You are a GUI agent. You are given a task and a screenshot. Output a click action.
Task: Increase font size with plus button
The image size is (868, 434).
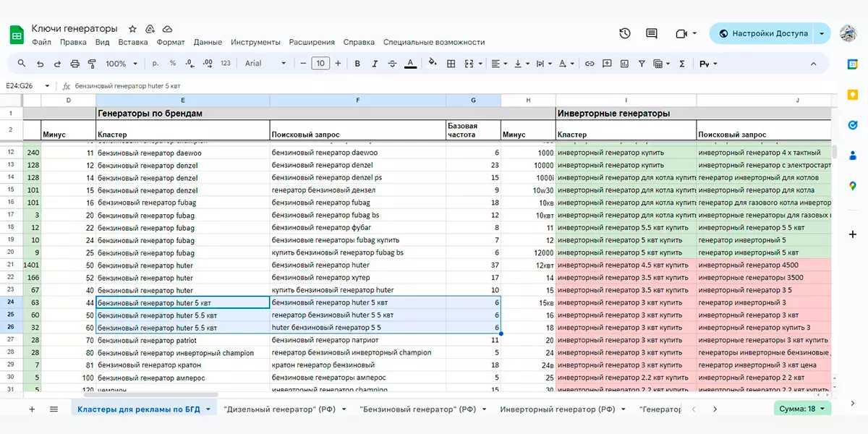click(339, 64)
